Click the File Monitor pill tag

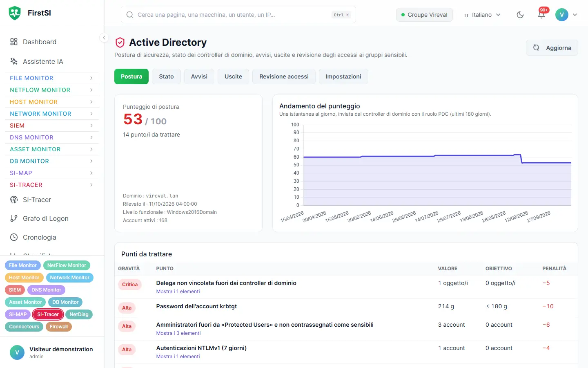point(23,265)
